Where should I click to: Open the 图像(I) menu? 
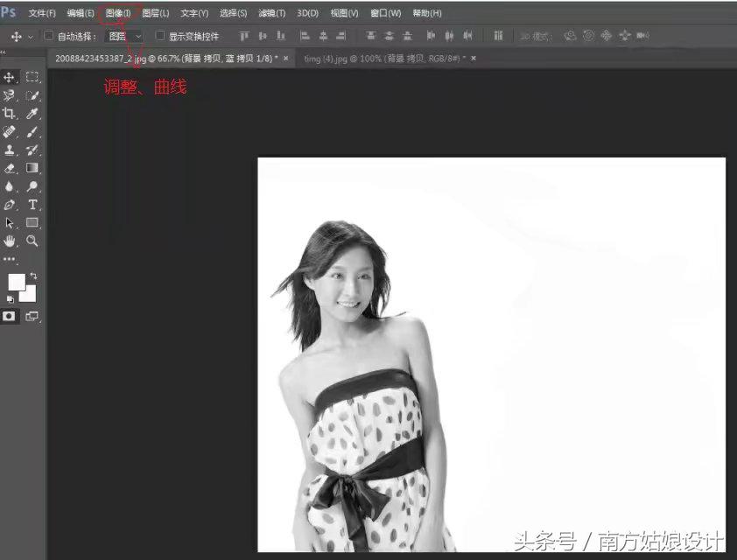[x=118, y=12]
